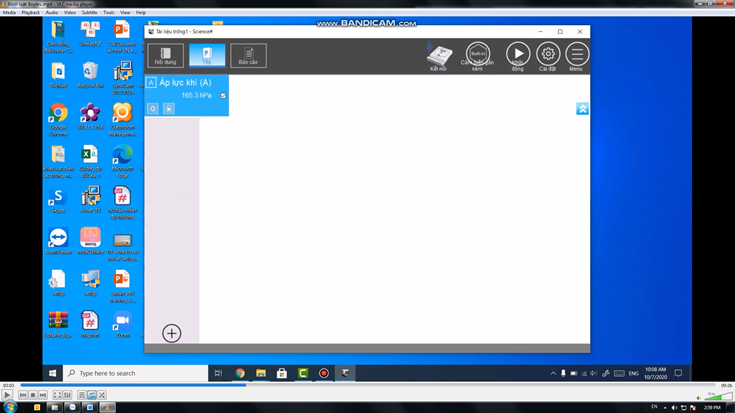The width and height of the screenshot is (735, 413).
Task: Open Cài đặt settings gear in Science#
Action: pos(548,53)
